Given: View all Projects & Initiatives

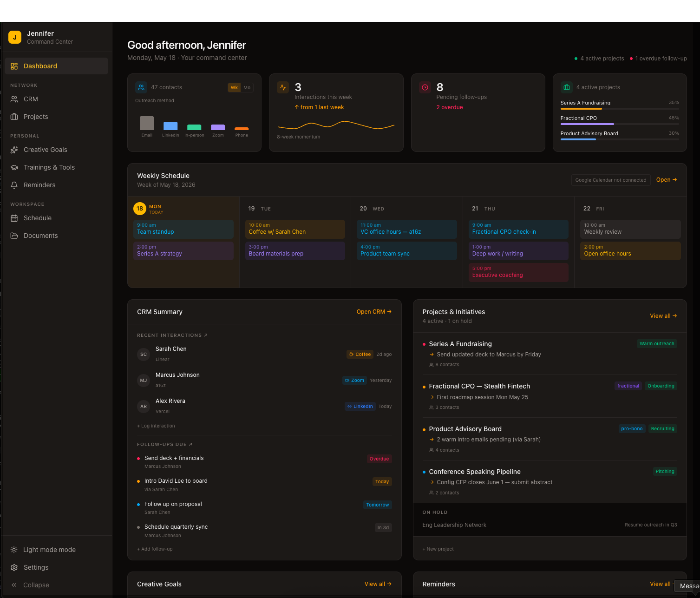Looking at the screenshot, I should (663, 316).
